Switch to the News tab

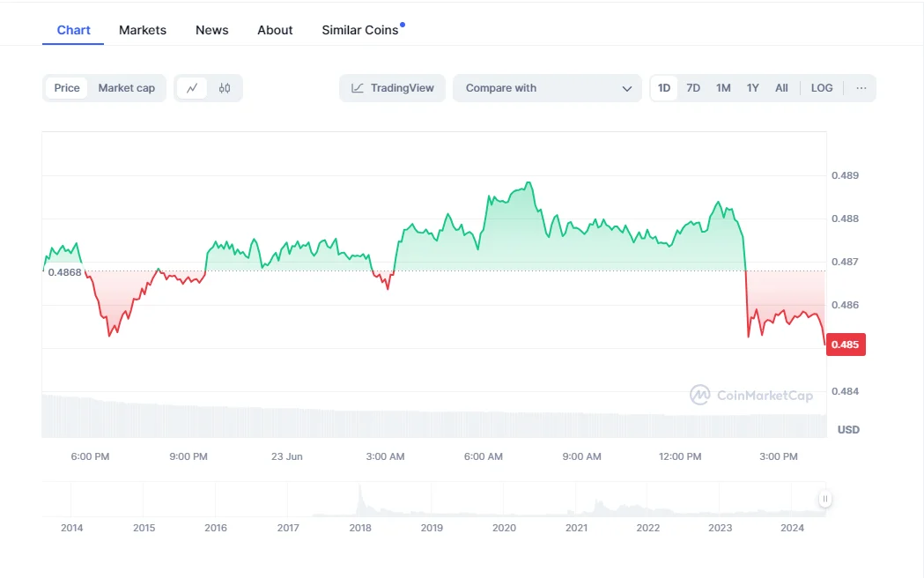[x=212, y=30]
